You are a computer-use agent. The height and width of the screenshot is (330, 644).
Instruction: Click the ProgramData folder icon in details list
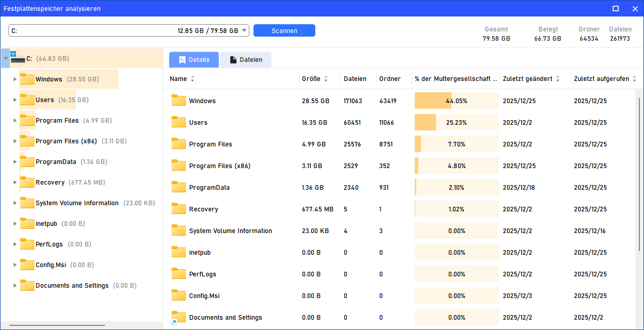pyautogui.click(x=178, y=187)
